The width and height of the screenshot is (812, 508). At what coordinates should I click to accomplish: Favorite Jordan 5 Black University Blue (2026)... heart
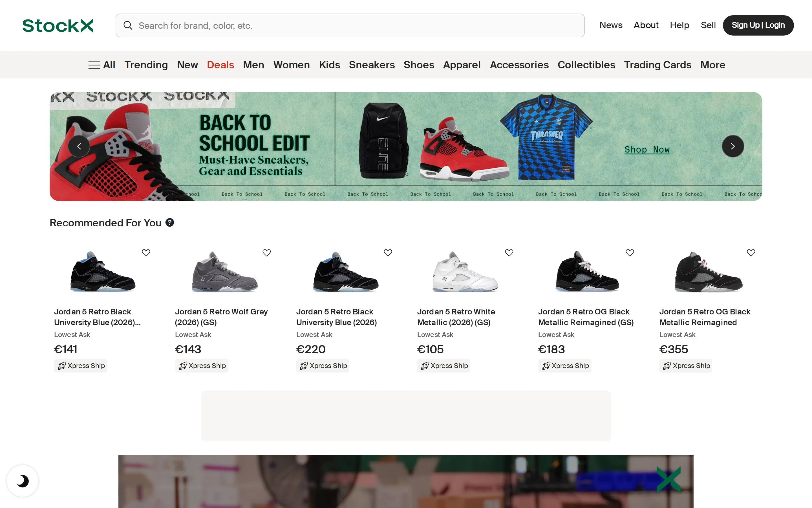click(146, 253)
